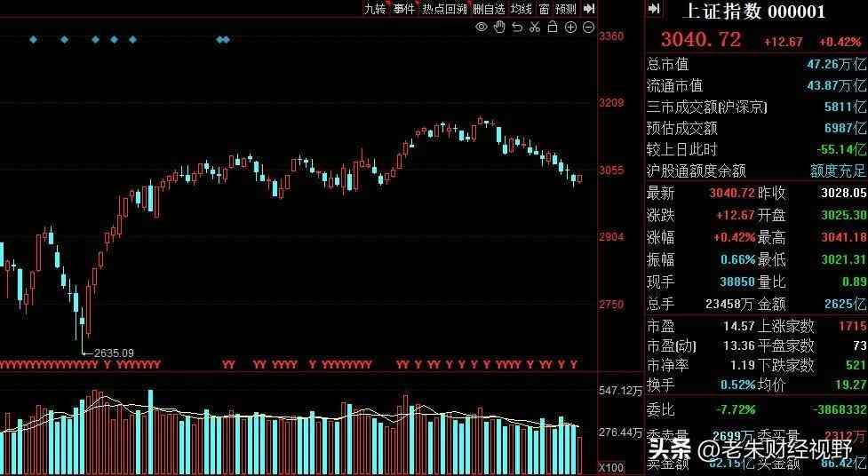
Task: Click the 换手 value 0.52%
Action: tap(738, 385)
